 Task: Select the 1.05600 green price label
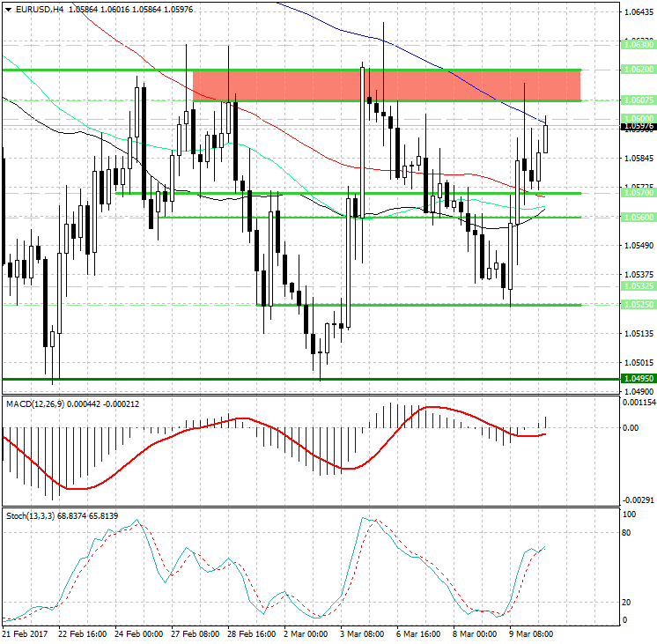[x=639, y=218]
